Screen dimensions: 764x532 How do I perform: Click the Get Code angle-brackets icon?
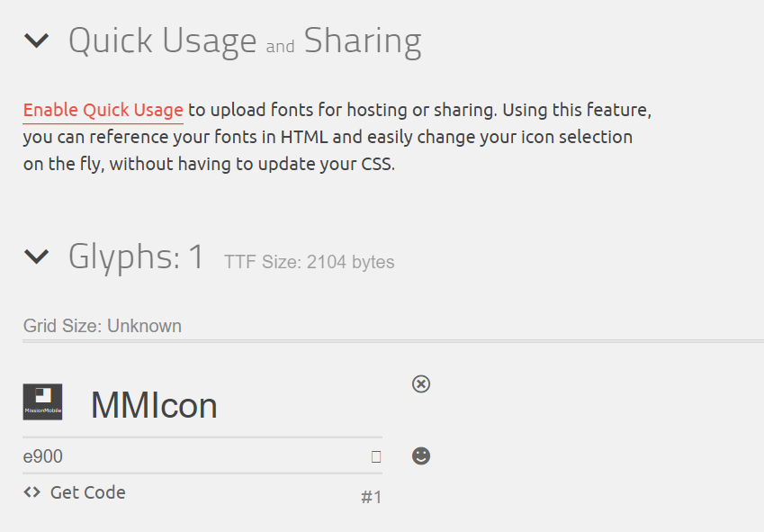[x=32, y=492]
